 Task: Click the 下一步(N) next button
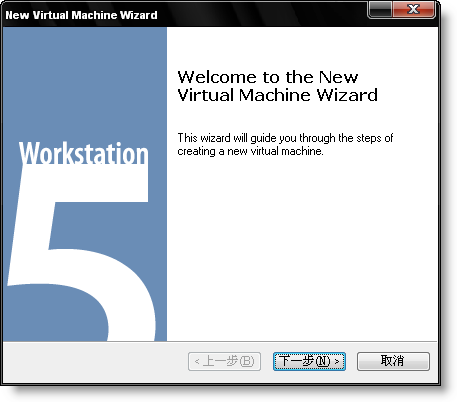coord(309,361)
